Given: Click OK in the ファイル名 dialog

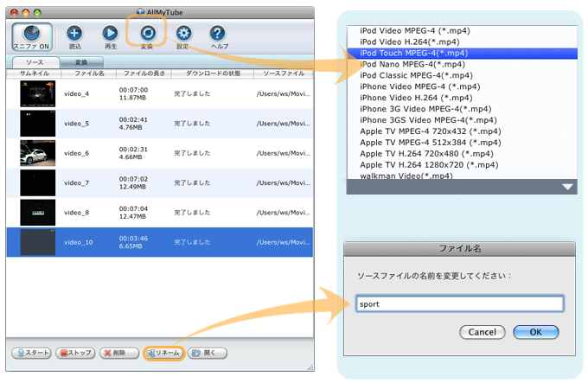Looking at the screenshot, I should 535,332.
